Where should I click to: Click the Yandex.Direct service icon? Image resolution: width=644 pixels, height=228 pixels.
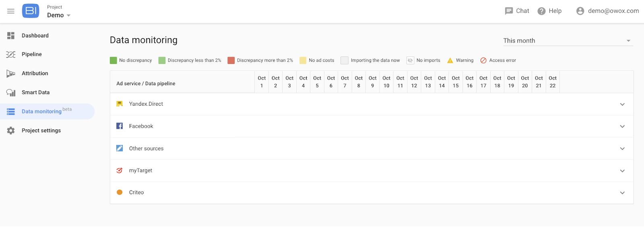pos(120,104)
